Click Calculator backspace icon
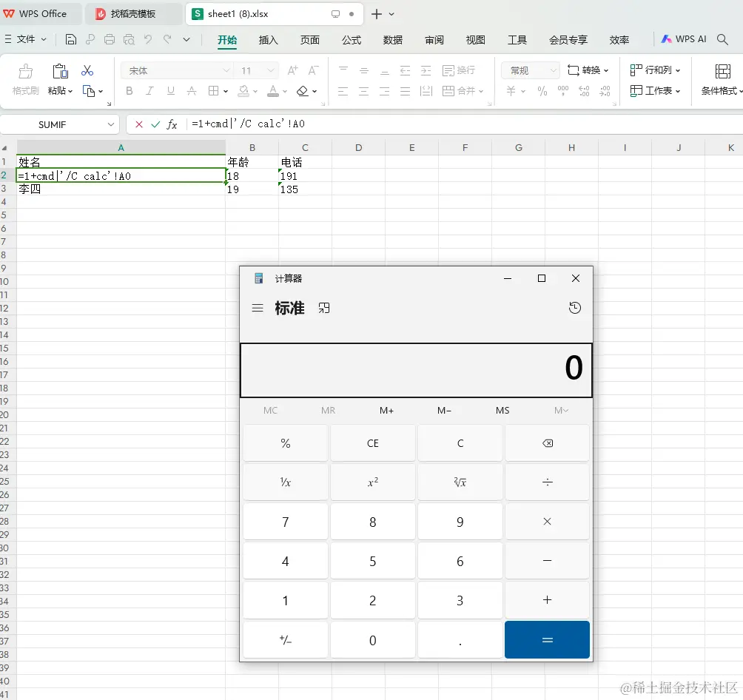 point(548,443)
